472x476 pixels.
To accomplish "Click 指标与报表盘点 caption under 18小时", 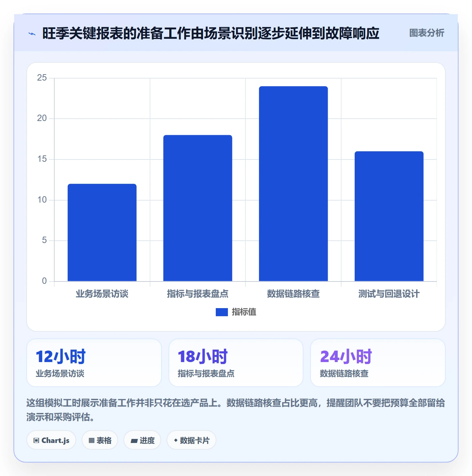I will (x=206, y=374).
